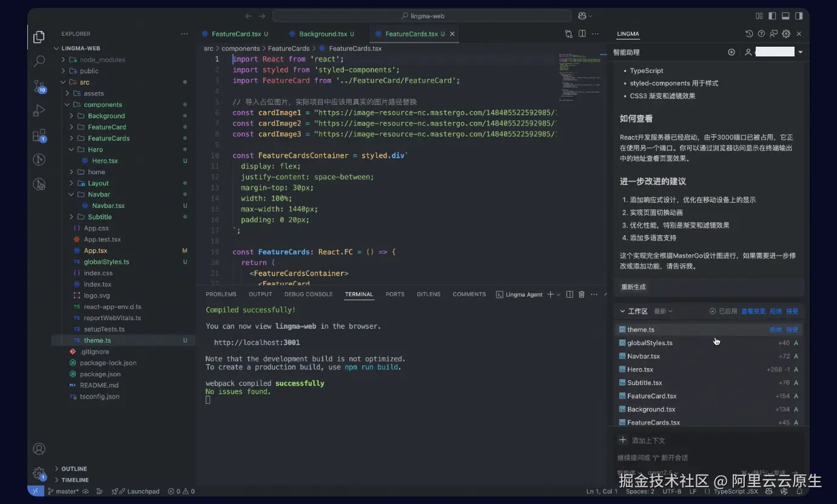The width and height of the screenshot is (837, 504).
Task: Open the Search view in activity bar
Action: click(x=39, y=61)
